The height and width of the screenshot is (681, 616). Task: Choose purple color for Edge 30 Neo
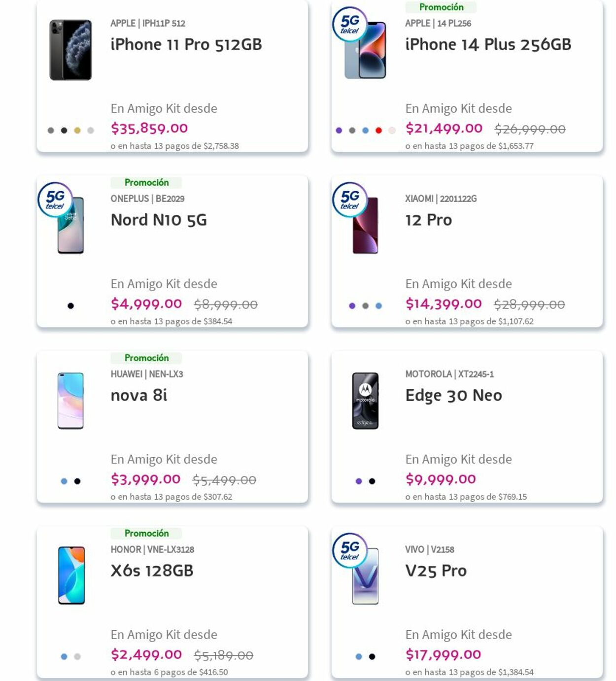[359, 481]
